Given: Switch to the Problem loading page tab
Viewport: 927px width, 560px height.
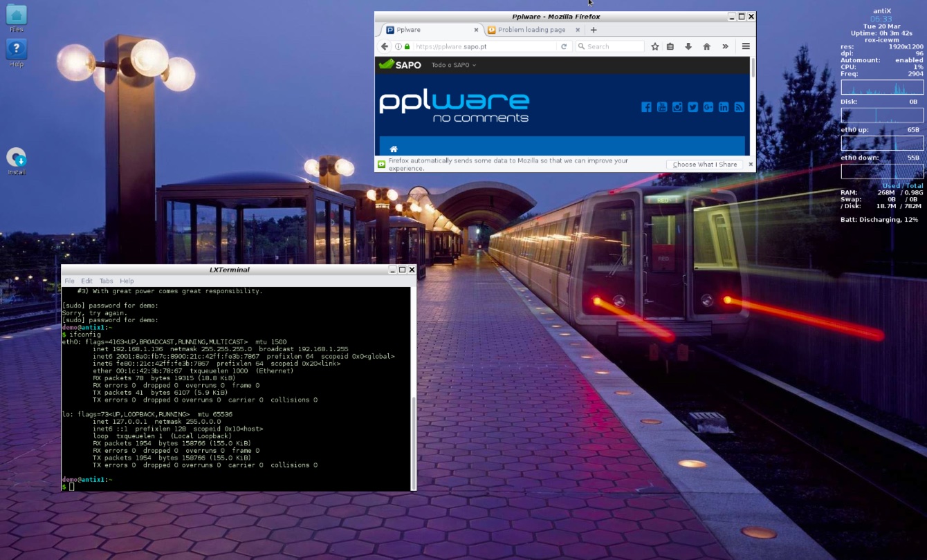Looking at the screenshot, I should coord(533,30).
